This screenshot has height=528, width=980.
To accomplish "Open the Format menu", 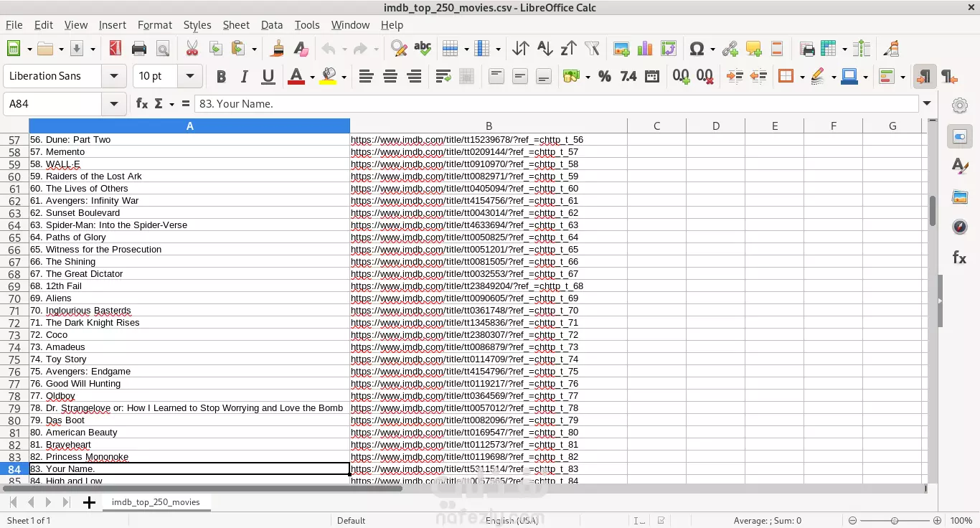I will pyautogui.click(x=155, y=24).
